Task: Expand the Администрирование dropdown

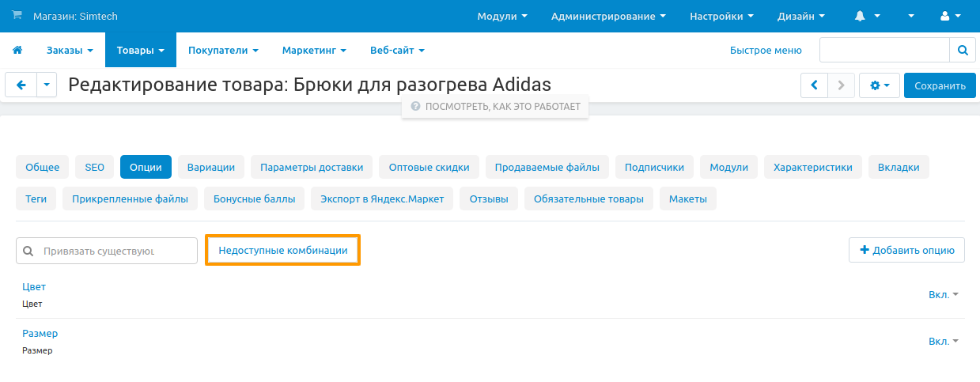Action: click(x=607, y=17)
